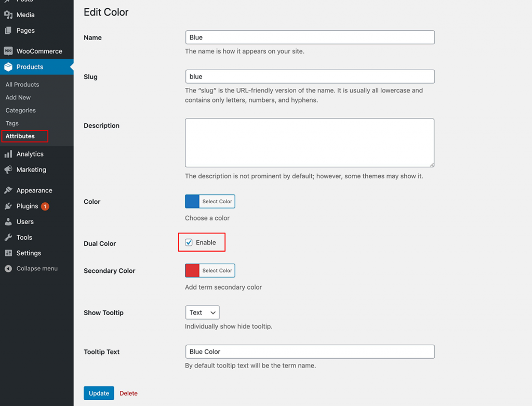Click 'Individually show hide tooltip.' text
The width and height of the screenshot is (532, 406).
coord(229,326)
